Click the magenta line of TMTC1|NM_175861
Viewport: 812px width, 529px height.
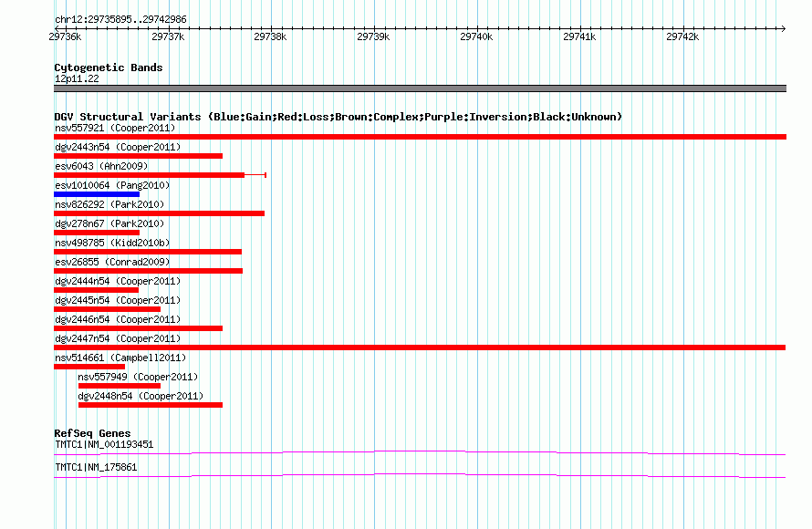pyautogui.click(x=420, y=476)
